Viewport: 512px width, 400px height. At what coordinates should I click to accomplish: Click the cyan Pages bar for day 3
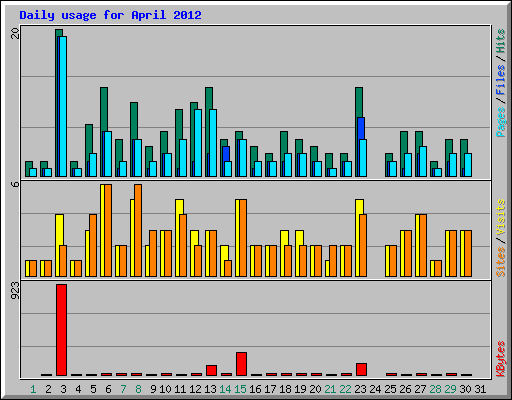[x=63, y=106]
